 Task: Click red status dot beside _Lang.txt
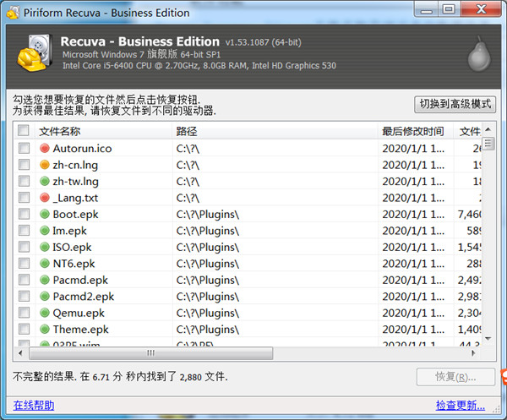point(45,198)
